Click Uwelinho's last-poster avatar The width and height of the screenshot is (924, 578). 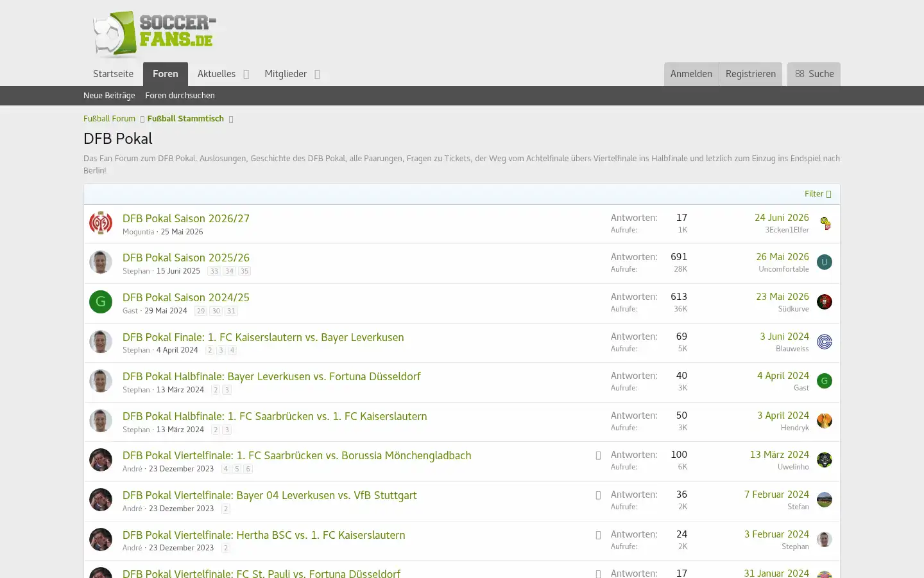pos(825,460)
